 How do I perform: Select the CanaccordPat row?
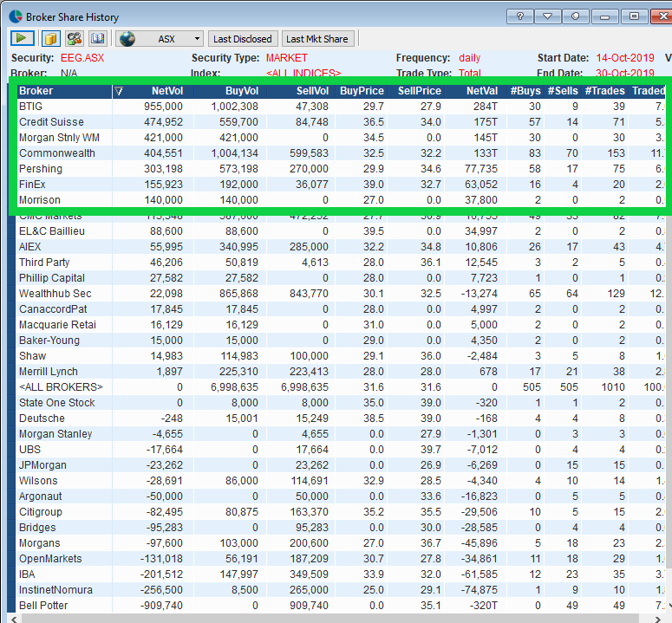pyautogui.click(x=341, y=309)
